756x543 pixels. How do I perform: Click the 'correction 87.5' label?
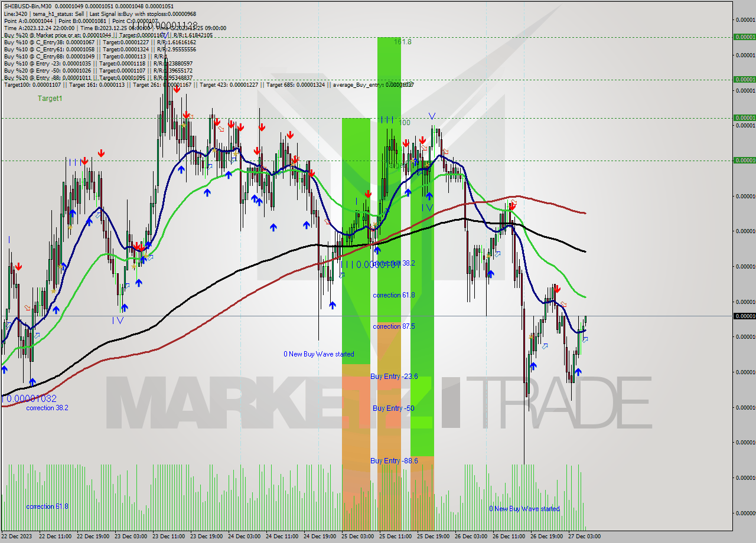pos(393,326)
